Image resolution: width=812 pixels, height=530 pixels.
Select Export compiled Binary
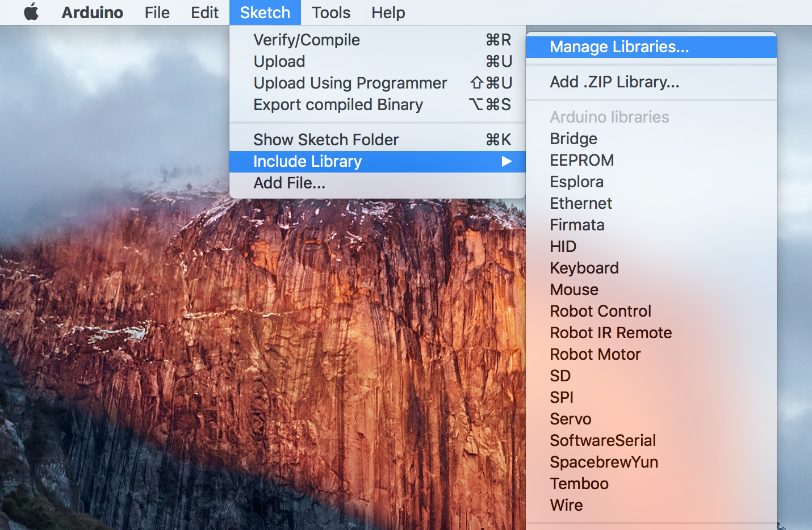(377, 104)
